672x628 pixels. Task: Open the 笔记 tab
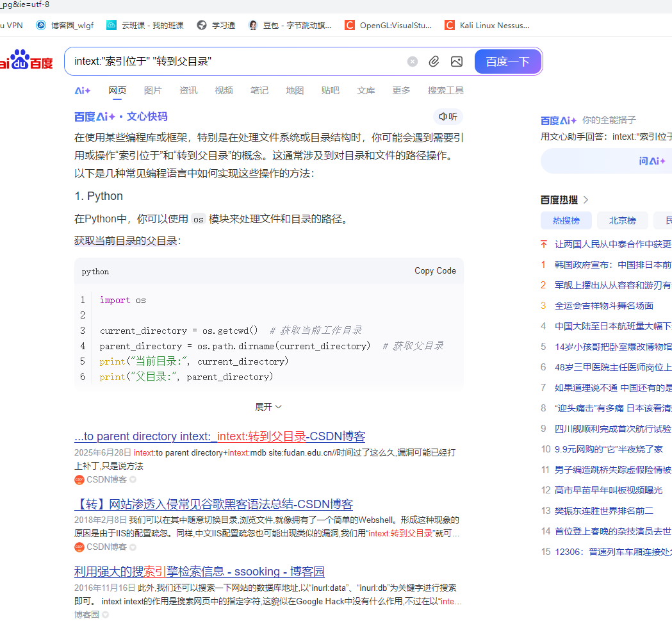pos(259,90)
